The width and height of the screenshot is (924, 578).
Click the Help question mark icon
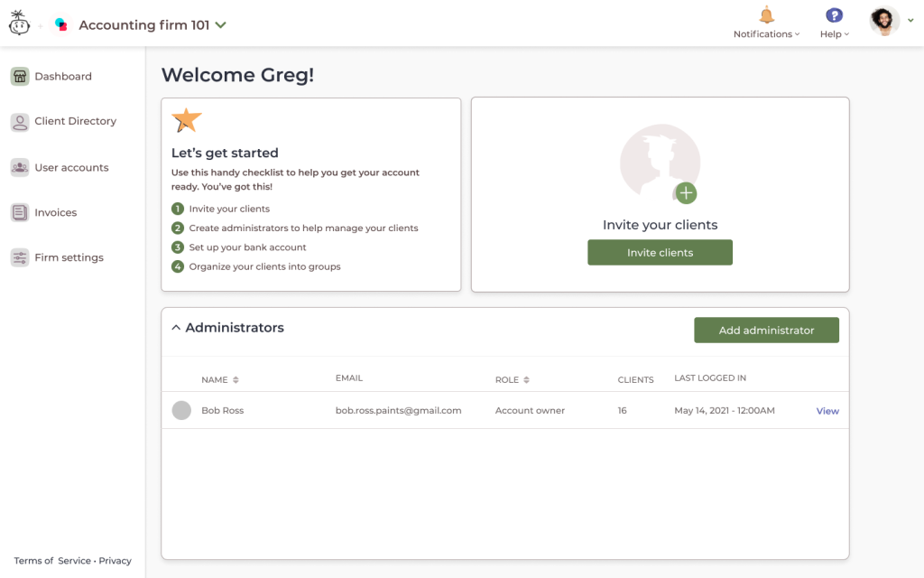(x=834, y=15)
